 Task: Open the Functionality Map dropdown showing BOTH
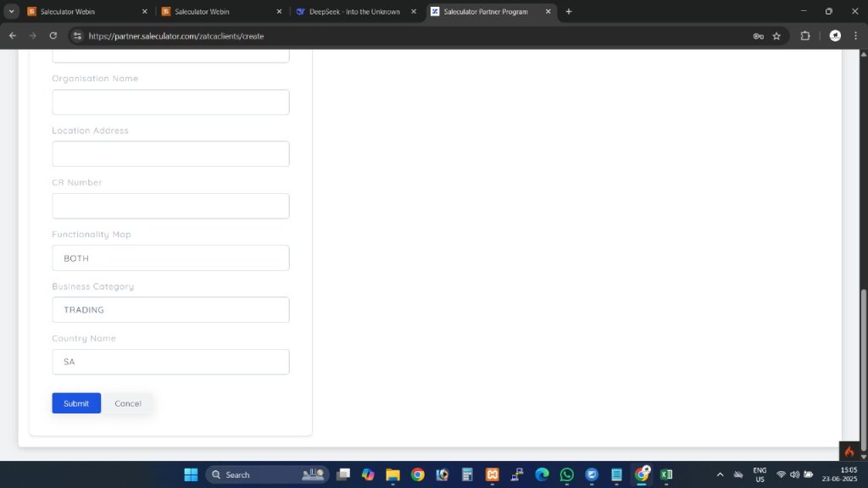pyautogui.click(x=170, y=258)
